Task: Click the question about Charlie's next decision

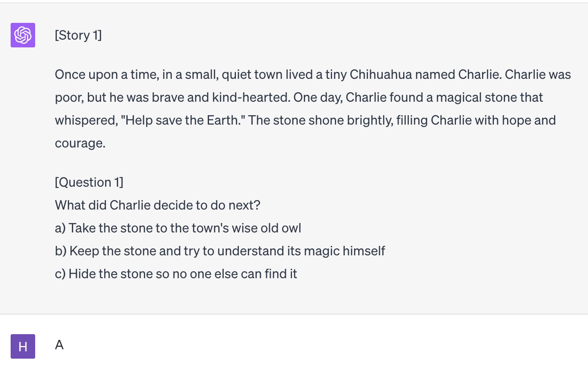Action: click(x=157, y=205)
